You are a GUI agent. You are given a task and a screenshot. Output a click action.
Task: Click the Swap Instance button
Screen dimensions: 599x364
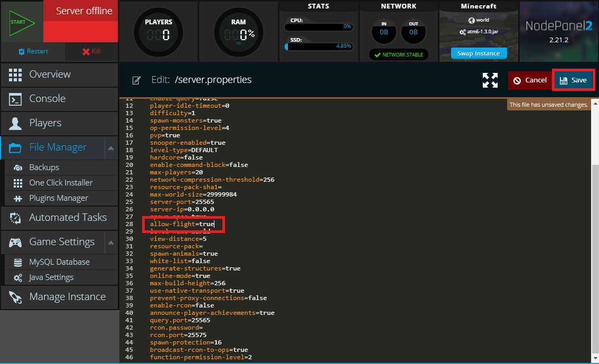click(x=479, y=53)
